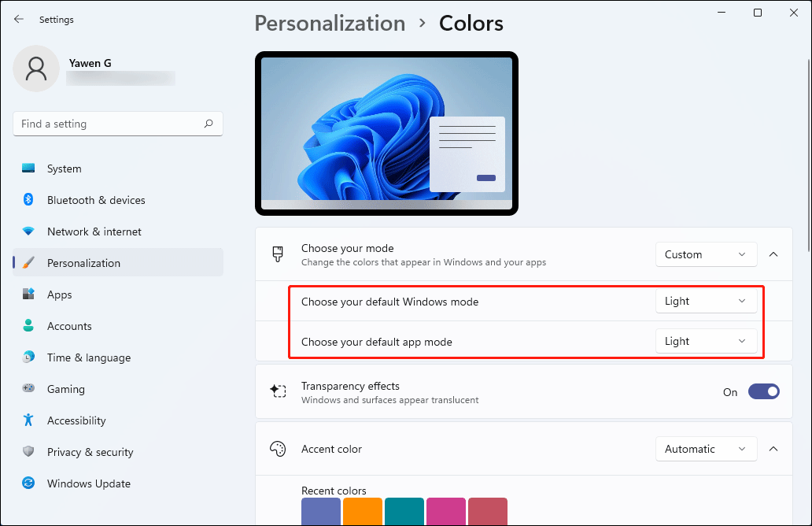The image size is (812, 526).
Task: Click the Accounts person icon
Action: click(28, 325)
